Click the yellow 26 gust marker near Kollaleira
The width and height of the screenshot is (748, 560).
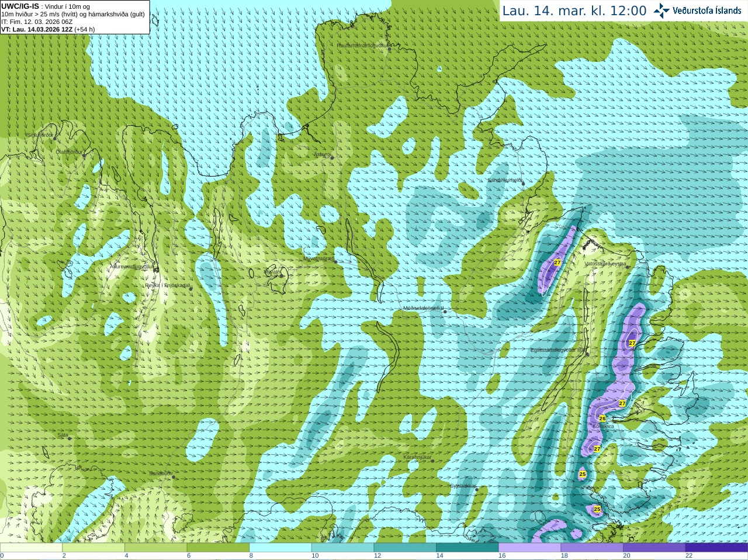(602, 419)
